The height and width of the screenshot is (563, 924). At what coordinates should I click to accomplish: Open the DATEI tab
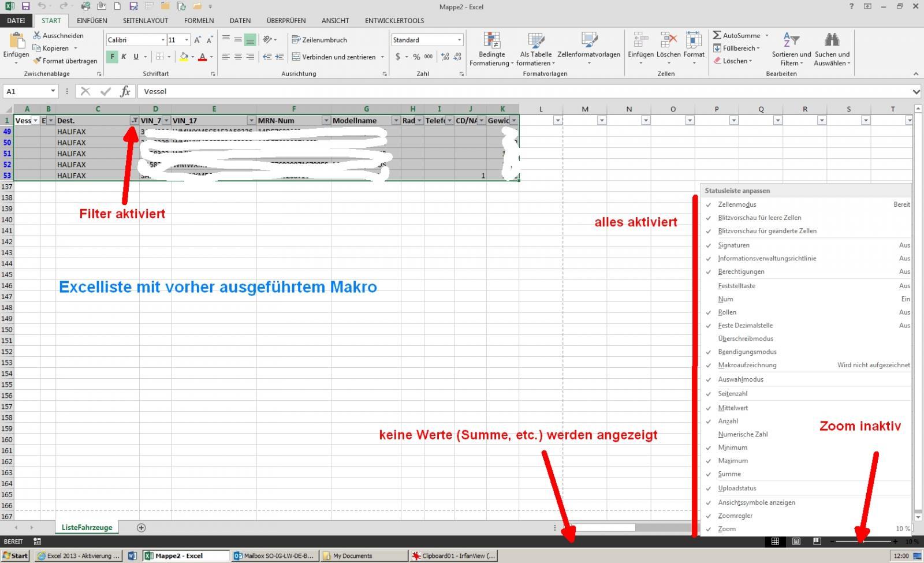pyautogui.click(x=16, y=20)
